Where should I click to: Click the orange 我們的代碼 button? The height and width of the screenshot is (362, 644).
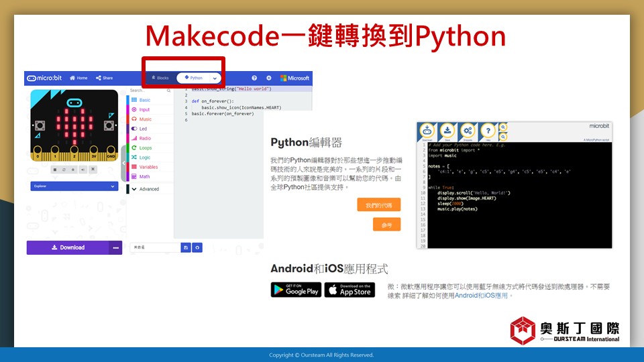click(x=378, y=205)
